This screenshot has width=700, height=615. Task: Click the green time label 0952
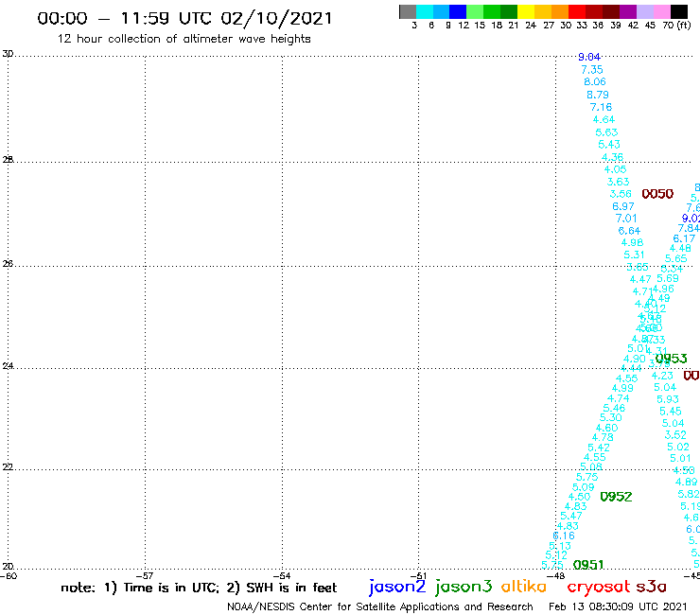tap(616, 497)
